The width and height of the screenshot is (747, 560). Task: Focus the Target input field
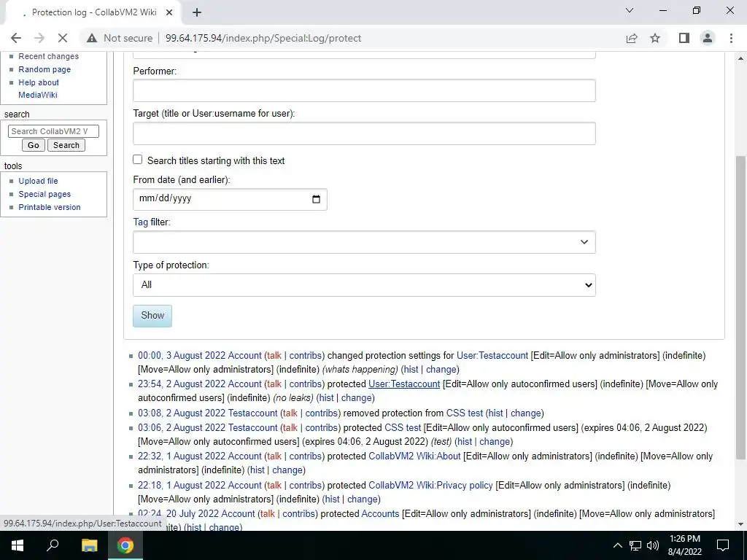coord(364,133)
